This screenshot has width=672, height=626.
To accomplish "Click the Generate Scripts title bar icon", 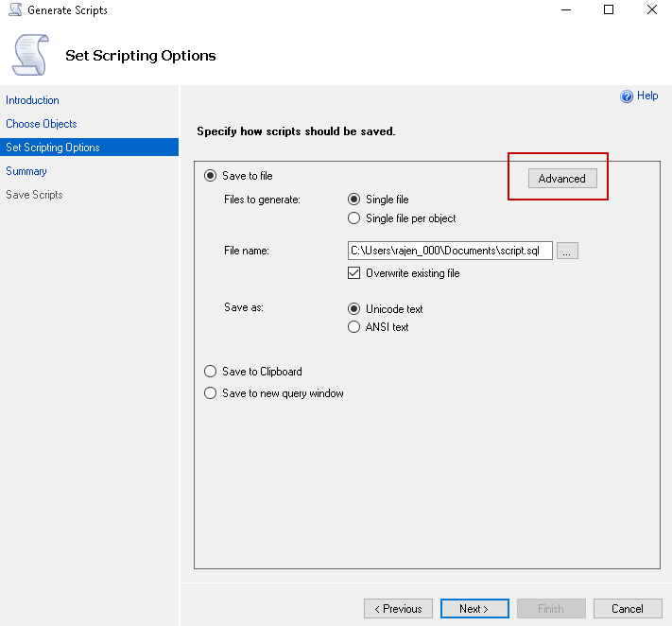I will coord(14,10).
